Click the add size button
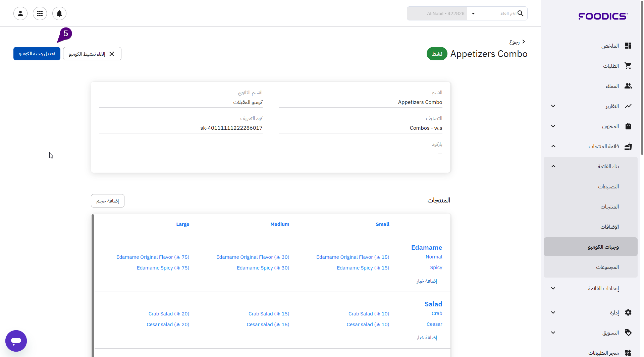This screenshot has height=357, width=644. pyautogui.click(x=108, y=201)
